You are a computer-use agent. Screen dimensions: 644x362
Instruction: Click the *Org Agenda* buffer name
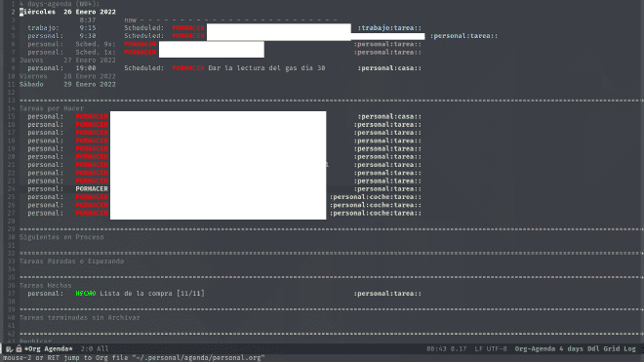point(49,349)
